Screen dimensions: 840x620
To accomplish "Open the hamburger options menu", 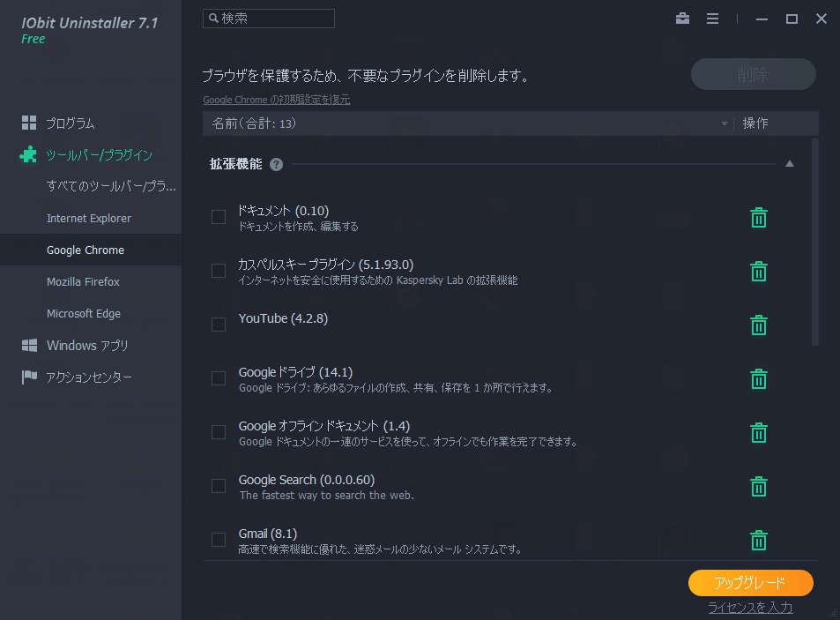I will click(x=712, y=19).
